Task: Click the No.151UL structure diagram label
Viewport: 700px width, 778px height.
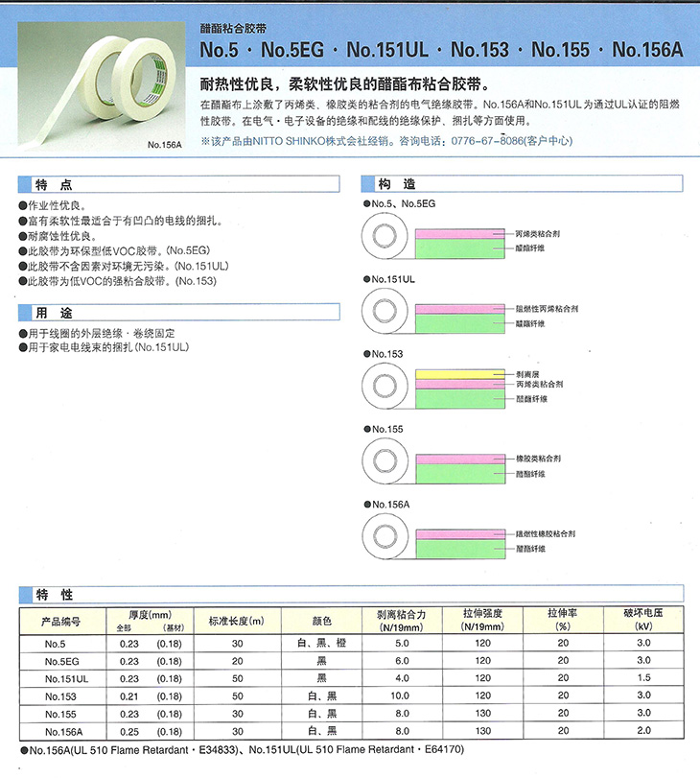Action: pos(389,279)
